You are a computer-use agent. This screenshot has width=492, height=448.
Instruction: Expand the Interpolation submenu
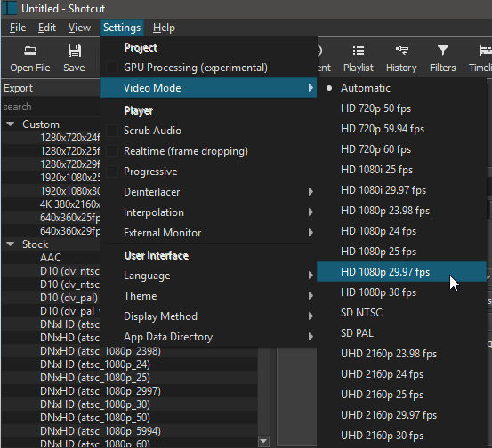click(x=208, y=212)
